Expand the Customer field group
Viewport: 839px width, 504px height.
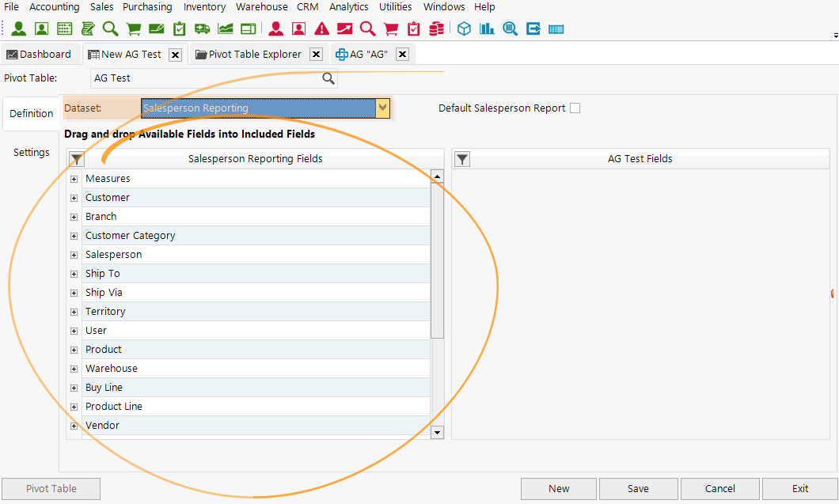click(x=74, y=197)
